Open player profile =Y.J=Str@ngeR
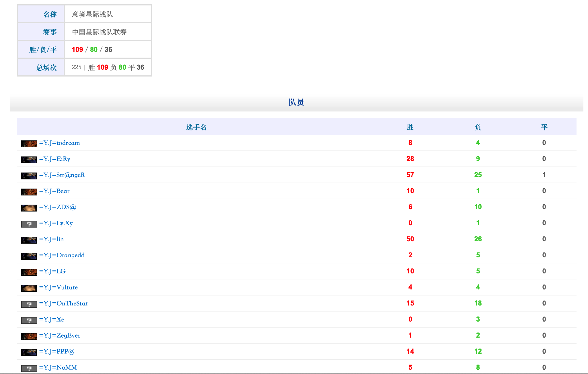Screen dimensions: 588x374 click(x=62, y=175)
